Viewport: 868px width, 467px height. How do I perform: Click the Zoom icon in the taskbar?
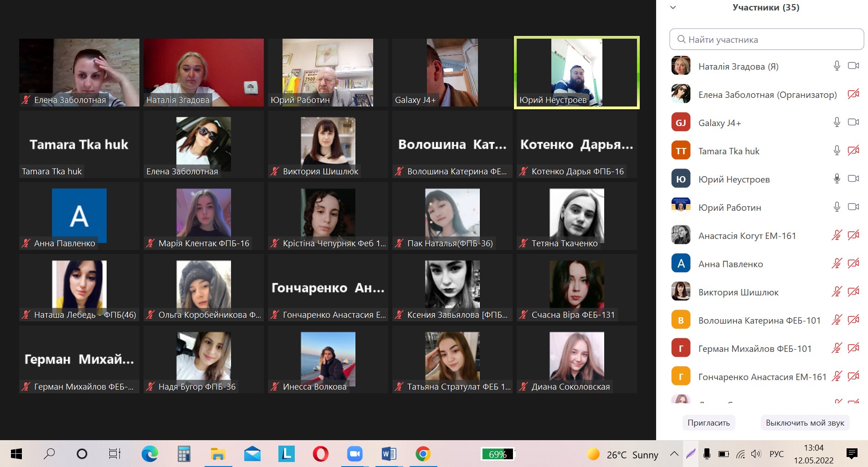pos(354,454)
